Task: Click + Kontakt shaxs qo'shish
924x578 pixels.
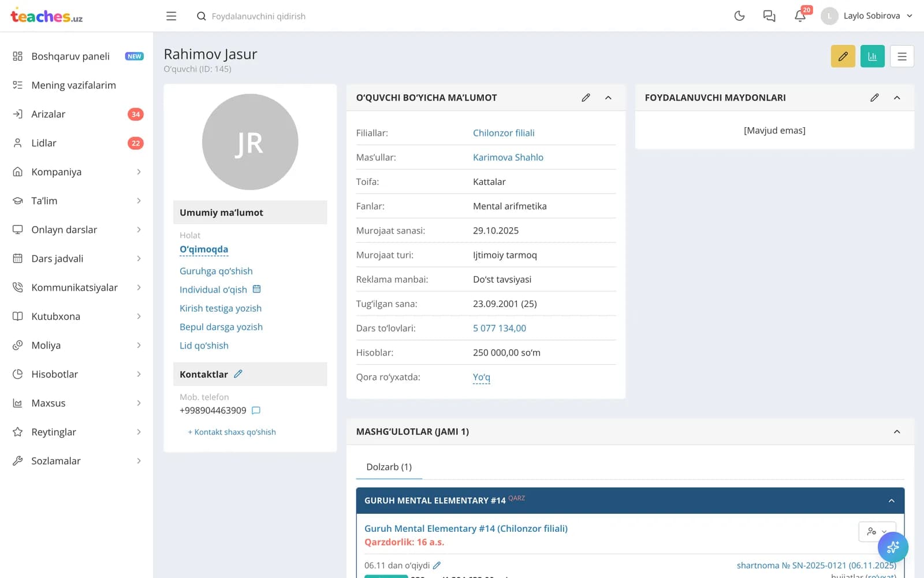Action: (x=232, y=432)
